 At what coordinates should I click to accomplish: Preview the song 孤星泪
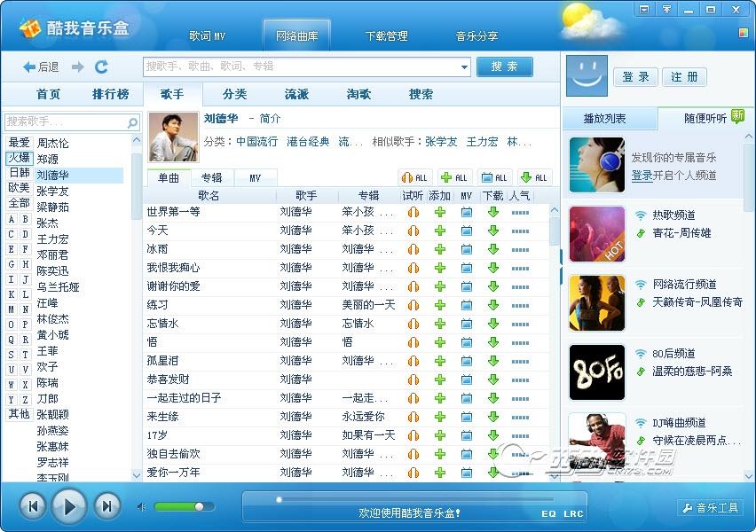pyautogui.click(x=413, y=362)
